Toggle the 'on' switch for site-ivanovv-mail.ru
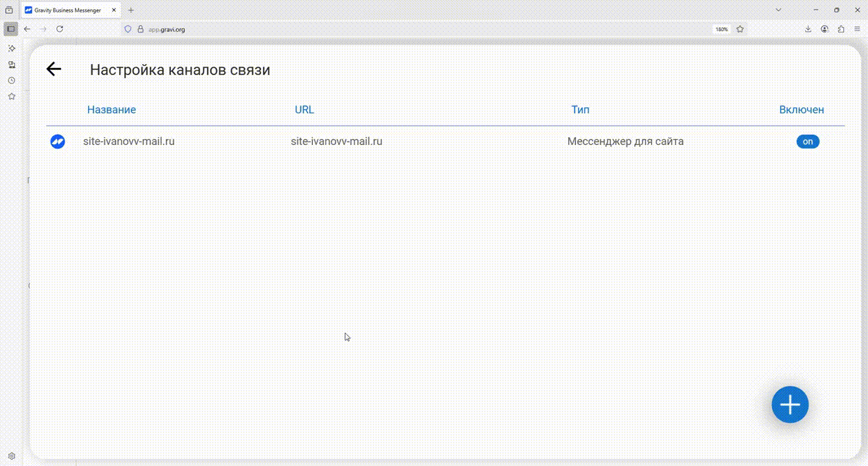 tap(807, 141)
